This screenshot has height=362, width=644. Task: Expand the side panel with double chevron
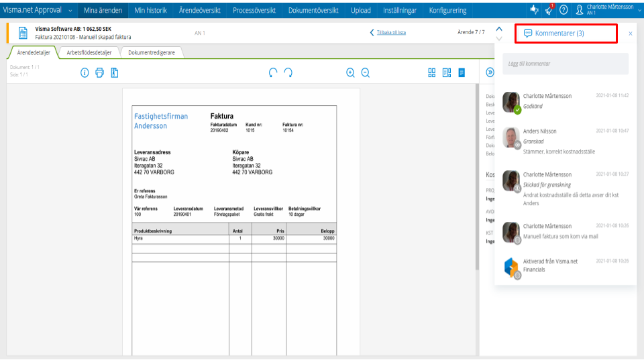[490, 72]
